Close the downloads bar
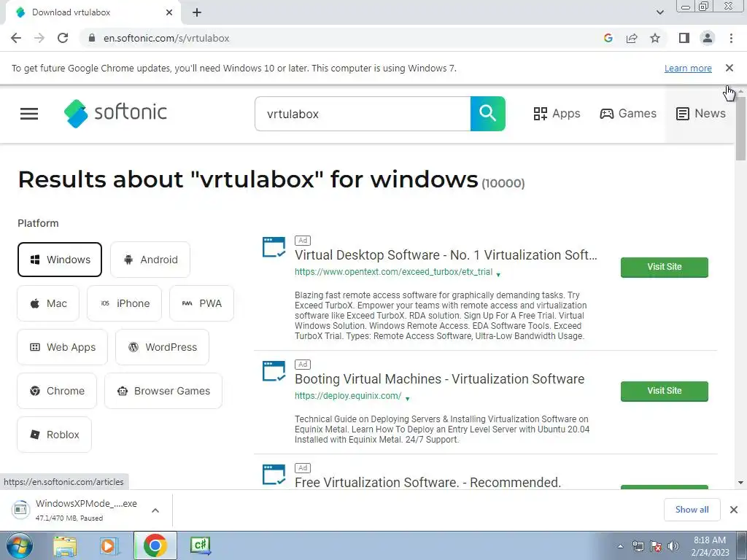This screenshot has height=560, width=747. tap(734, 510)
